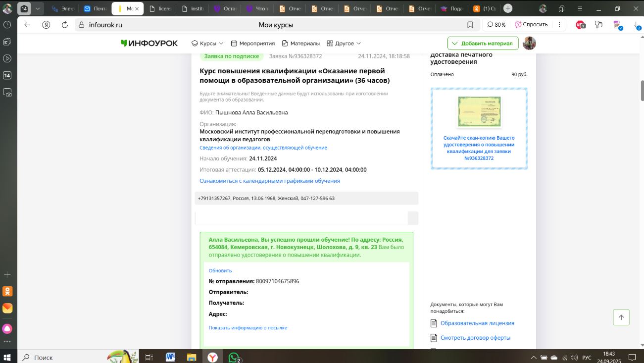Open Показать информацию о посылке link
This screenshot has height=363, width=644.
[248, 328]
